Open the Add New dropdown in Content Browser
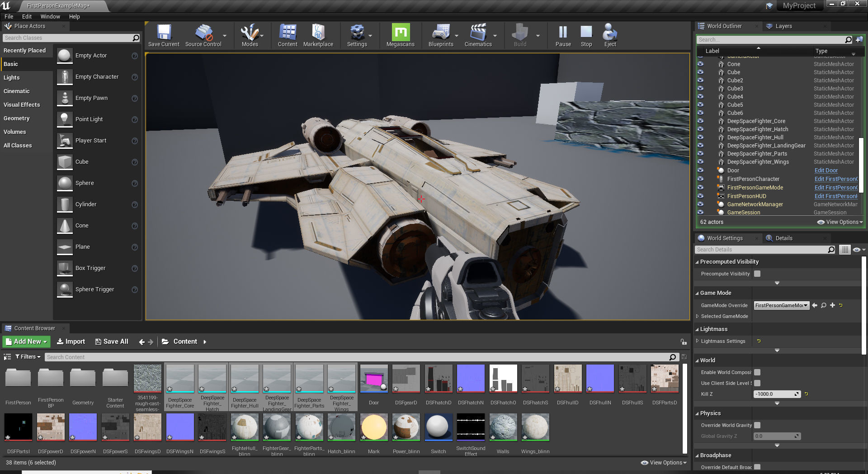 point(26,342)
